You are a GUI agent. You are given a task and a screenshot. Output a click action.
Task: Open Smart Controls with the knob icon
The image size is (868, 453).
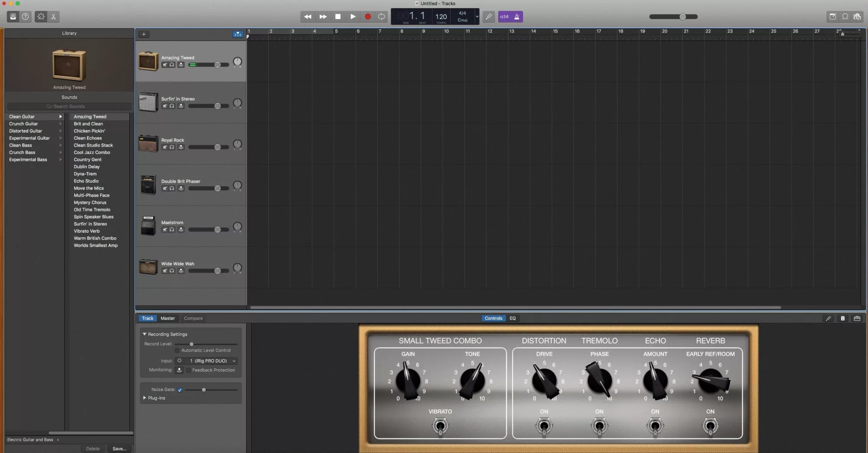coord(41,16)
